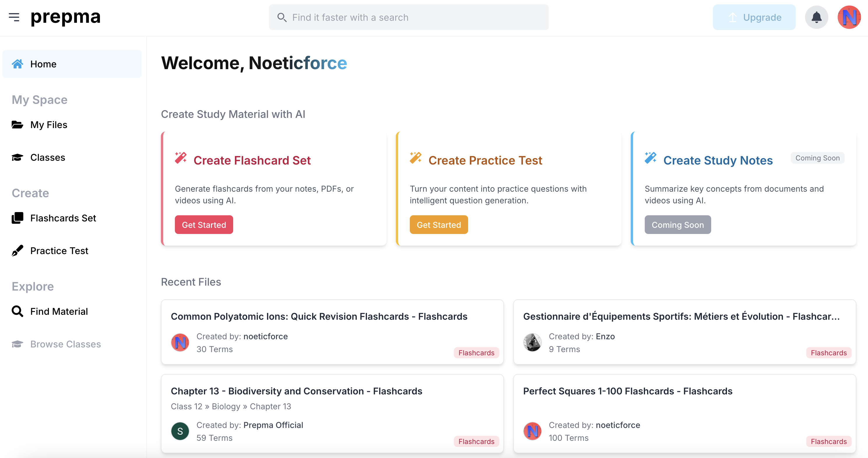Image resolution: width=868 pixels, height=458 pixels.
Task: Click the Create Study Notes wand icon
Action: click(x=650, y=158)
